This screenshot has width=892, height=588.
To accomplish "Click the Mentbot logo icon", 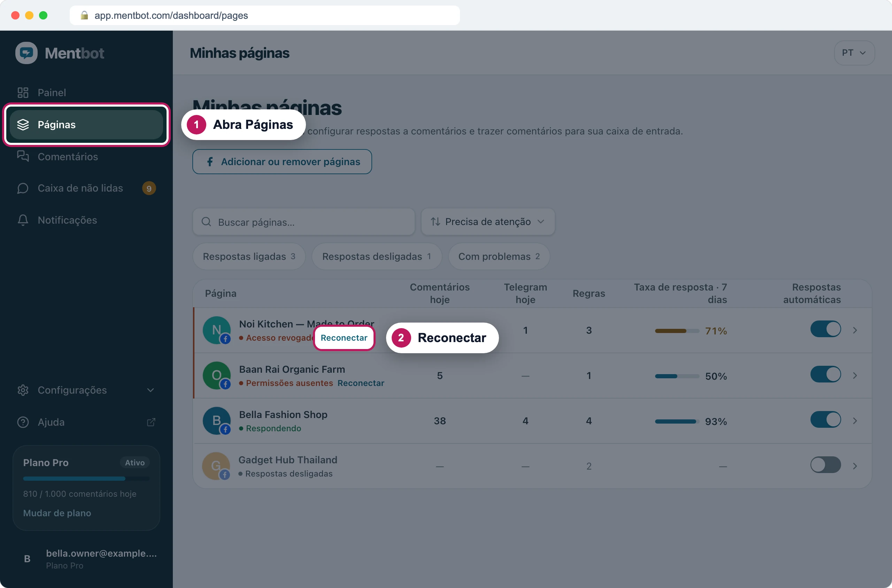I will pos(26,53).
